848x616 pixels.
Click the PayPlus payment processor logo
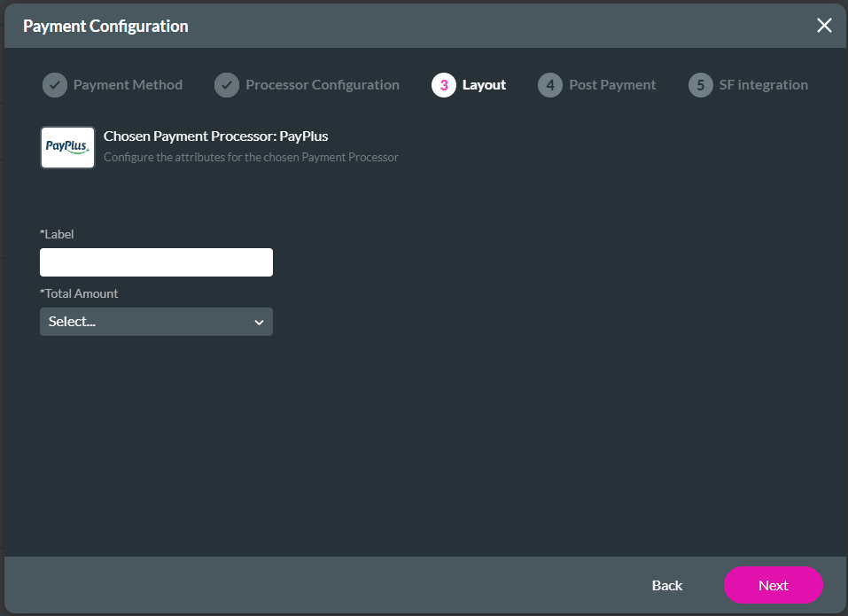66,147
